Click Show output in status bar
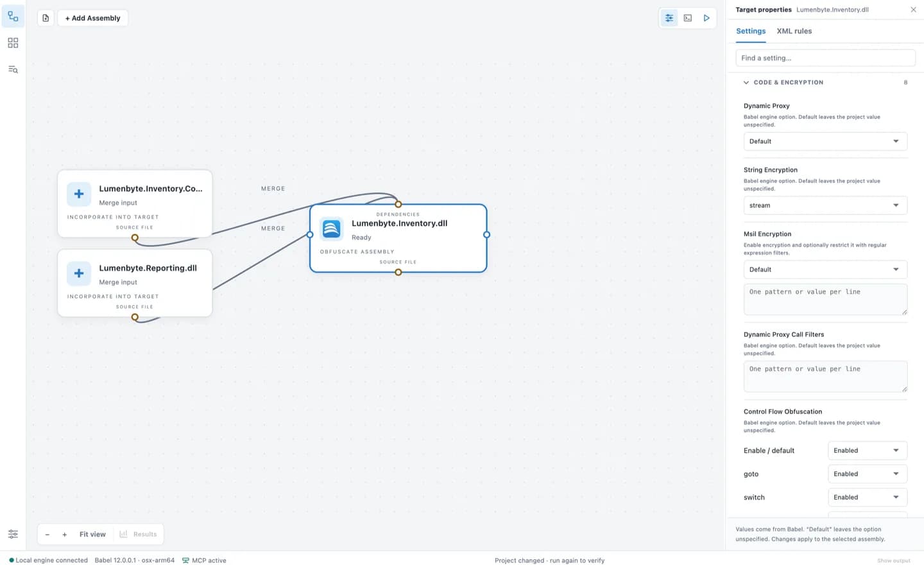The width and height of the screenshot is (924, 570). [x=893, y=561]
